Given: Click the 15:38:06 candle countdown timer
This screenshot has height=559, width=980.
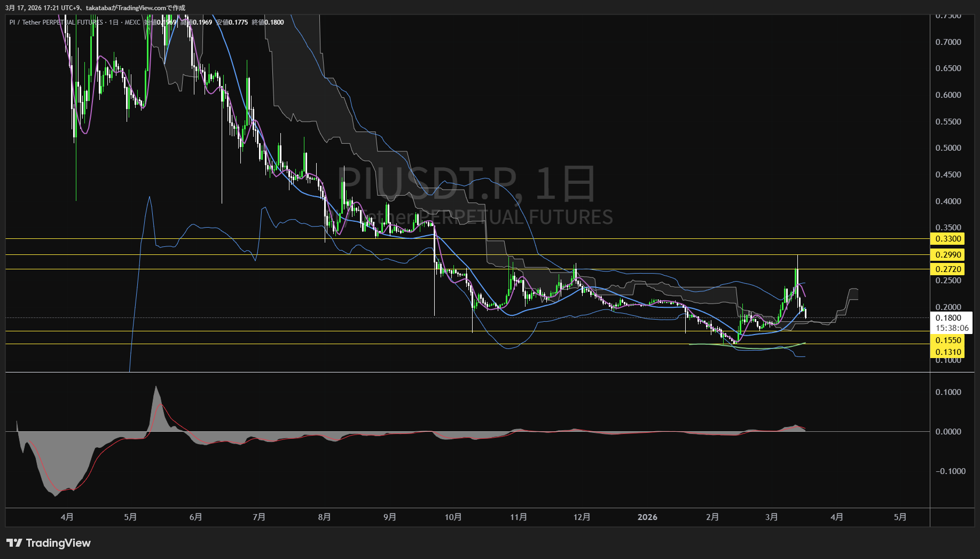Looking at the screenshot, I should pyautogui.click(x=952, y=328).
